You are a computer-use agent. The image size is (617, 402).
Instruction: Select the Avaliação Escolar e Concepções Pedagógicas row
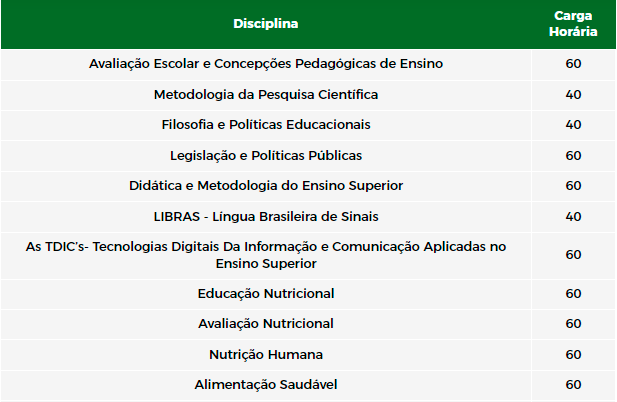[x=308, y=65]
